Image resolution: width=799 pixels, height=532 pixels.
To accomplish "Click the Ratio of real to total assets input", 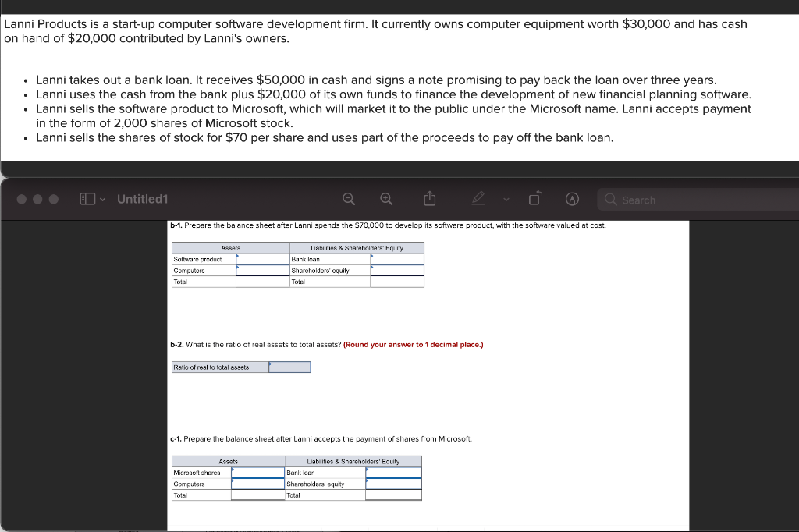I will pyautogui.click(x=290, y=367).
